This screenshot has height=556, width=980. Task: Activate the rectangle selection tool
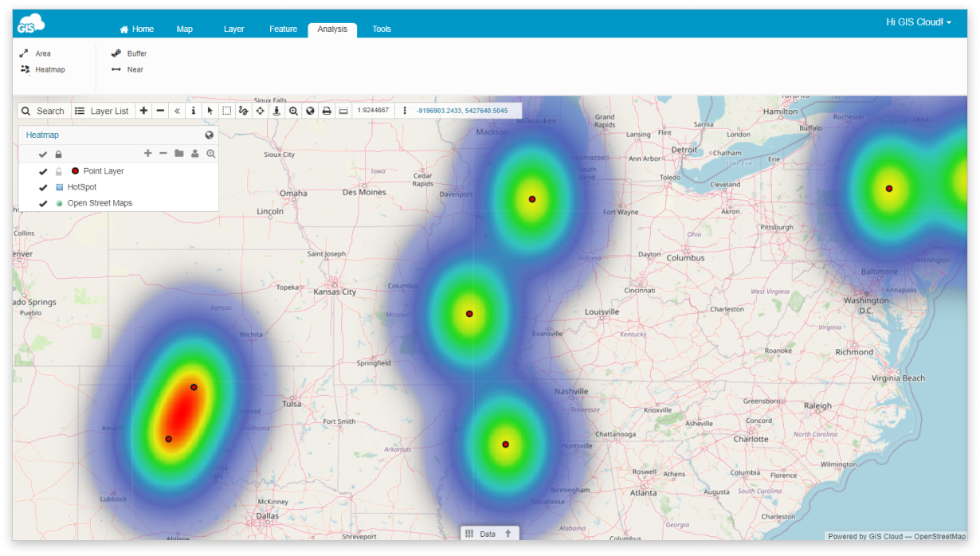tap(225, 111)
